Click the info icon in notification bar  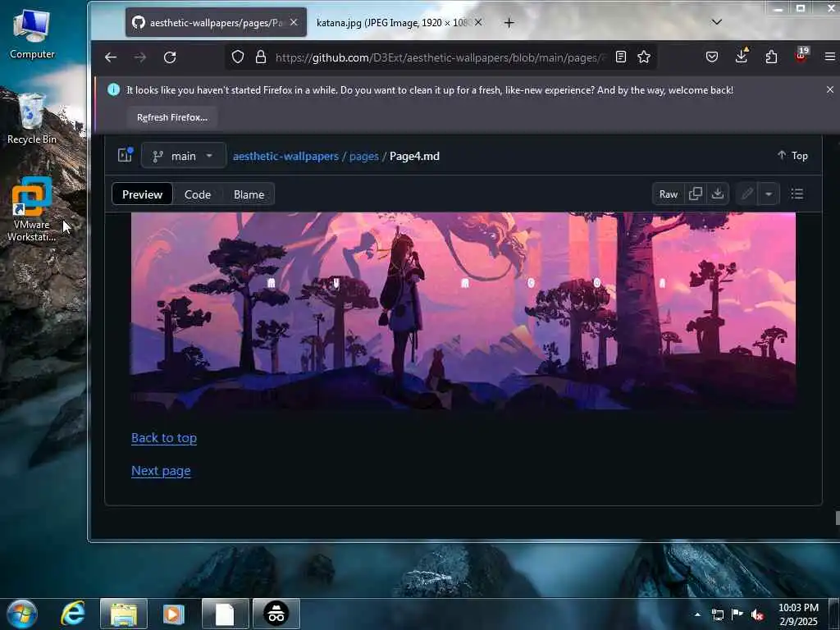pyautogui.click(x=113, y=89)
